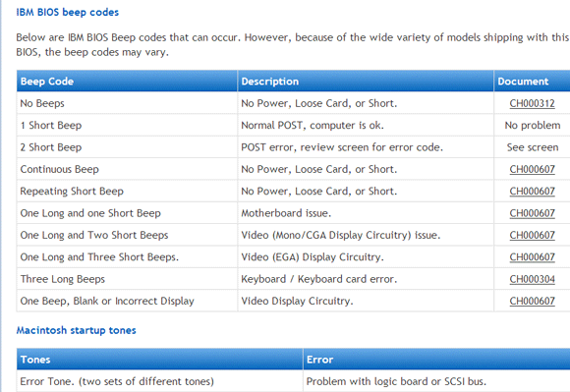Click the Description column header
The image size is (570, 392).
(366, 81)
